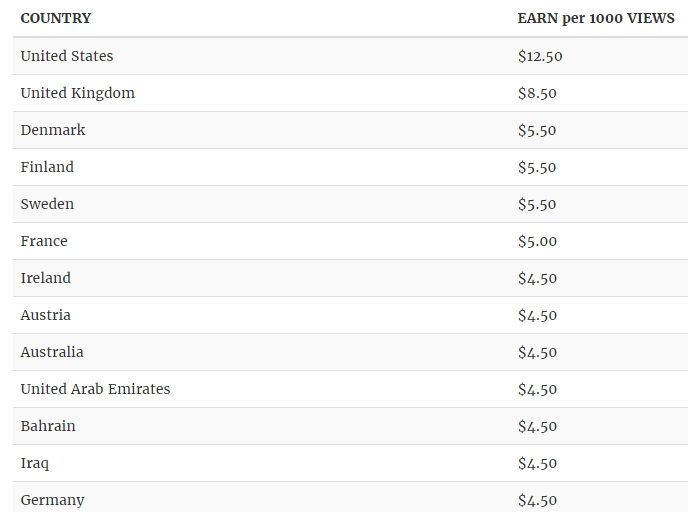Select the Germany country cell
The width and height of the screenshot is (688, 512).
(x=52, y=500)
